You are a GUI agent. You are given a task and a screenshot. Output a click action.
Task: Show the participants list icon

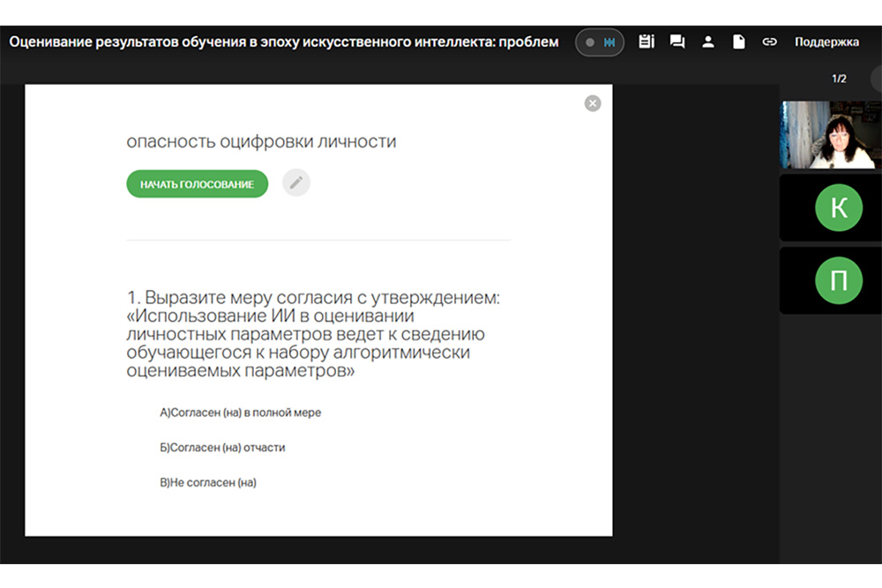pyautogui.click(x=708, y=41)
